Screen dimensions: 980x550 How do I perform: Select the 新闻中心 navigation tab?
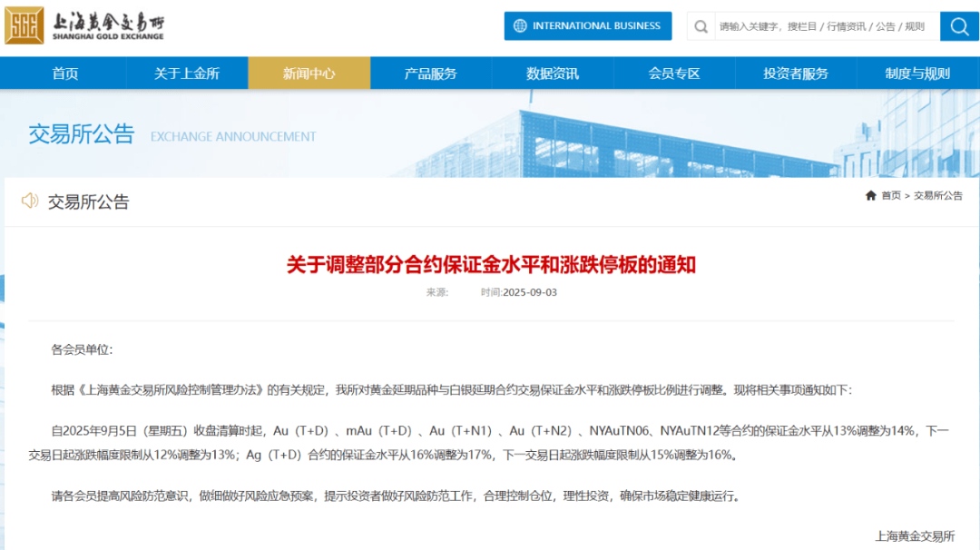click(x=309, y=74)
